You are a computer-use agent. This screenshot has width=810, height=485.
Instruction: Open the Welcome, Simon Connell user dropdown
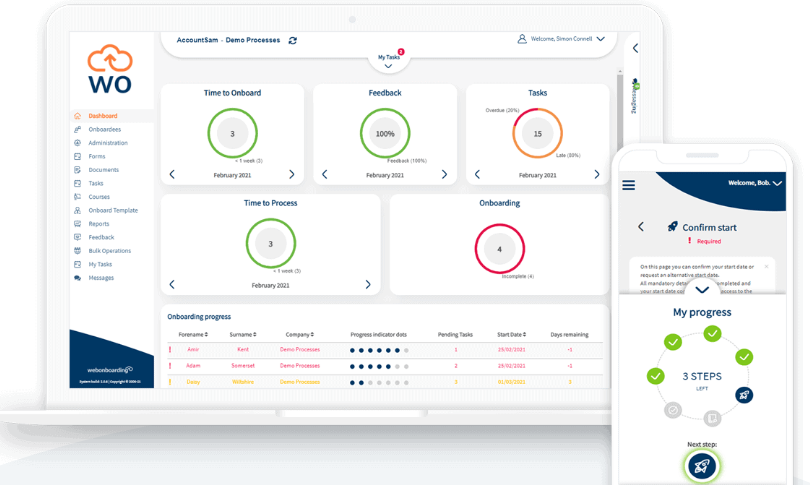pos(600,39)
